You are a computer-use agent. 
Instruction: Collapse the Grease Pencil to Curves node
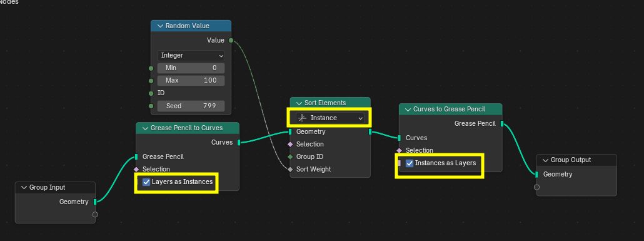(x=146, y=128)
